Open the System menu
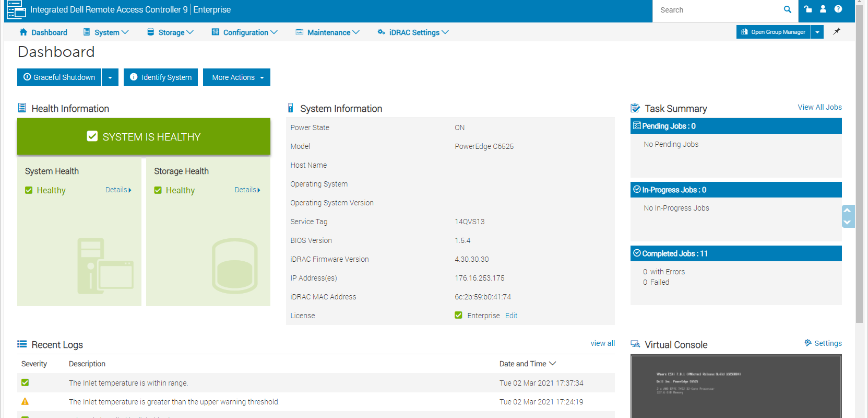 pos(106,32)
